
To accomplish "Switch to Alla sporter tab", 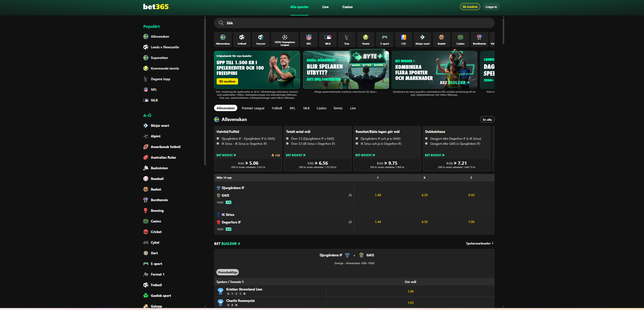I will pyautogui.click(x=299, y=7).
